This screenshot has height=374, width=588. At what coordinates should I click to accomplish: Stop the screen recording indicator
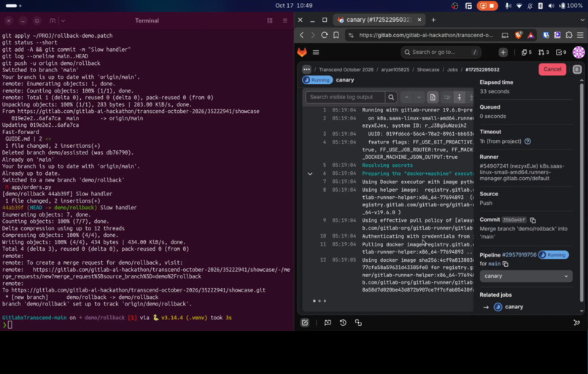click(x=487, y=6)
